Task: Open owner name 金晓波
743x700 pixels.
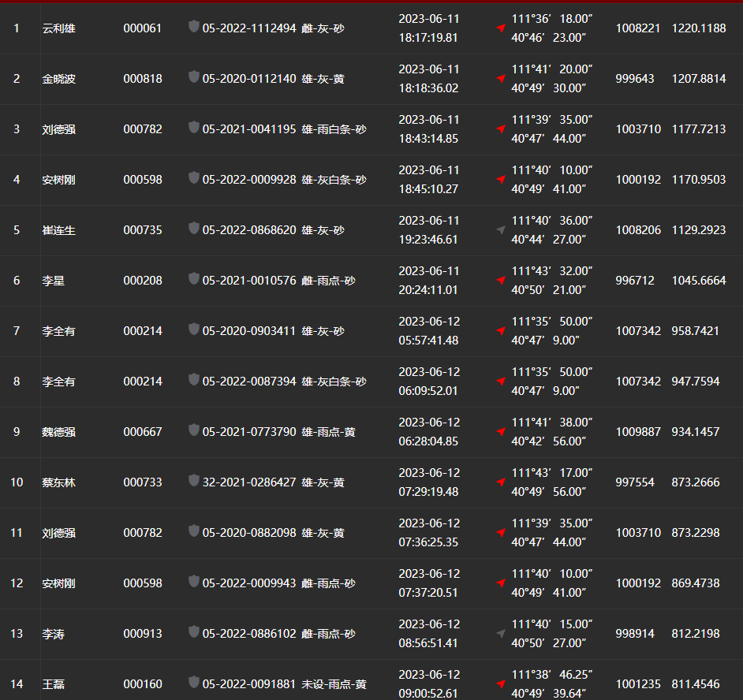Action: pos(59,79)
